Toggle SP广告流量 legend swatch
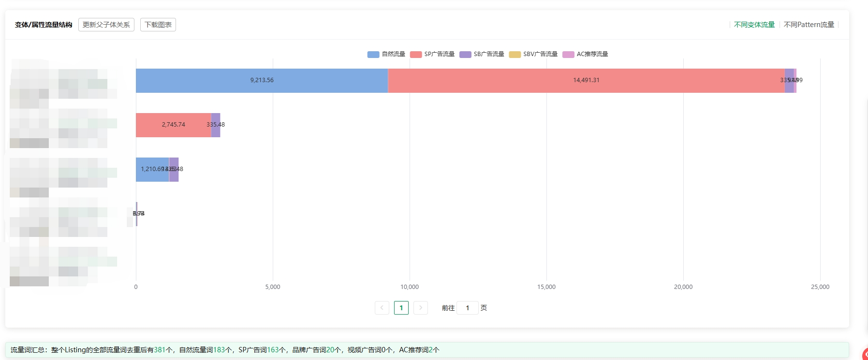The image size is (868, 360). [x=416, y=54]
